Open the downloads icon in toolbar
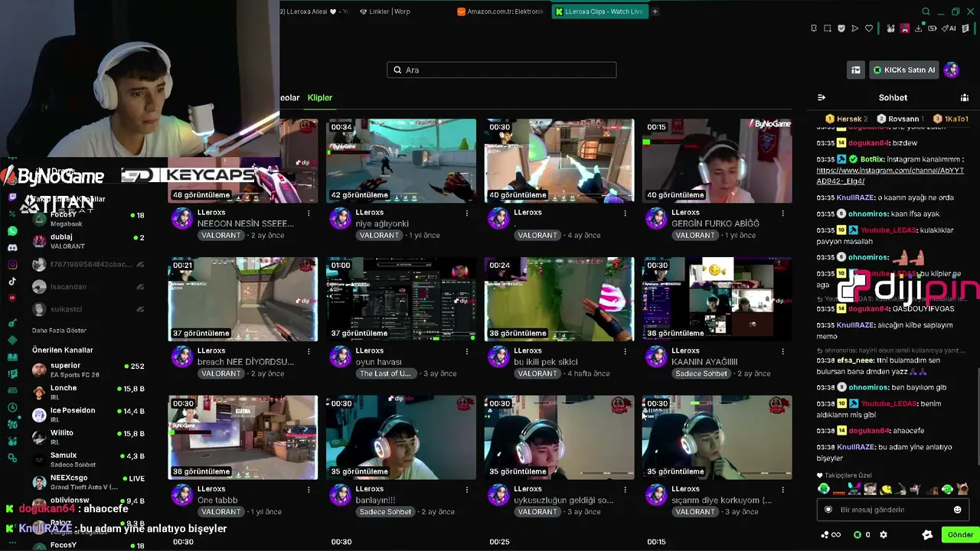Image resolution: width=980 pixels, height=551 pixels. [919, 28]
